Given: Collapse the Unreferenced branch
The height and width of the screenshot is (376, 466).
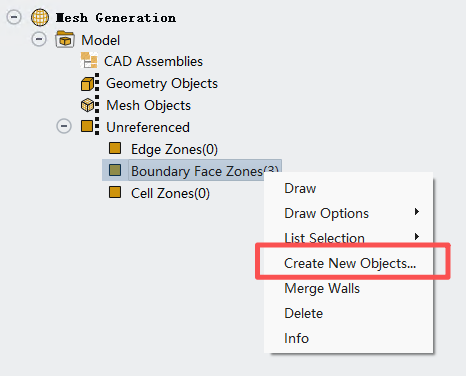Looking at the screenshot, I should click(x=64, y=126).
